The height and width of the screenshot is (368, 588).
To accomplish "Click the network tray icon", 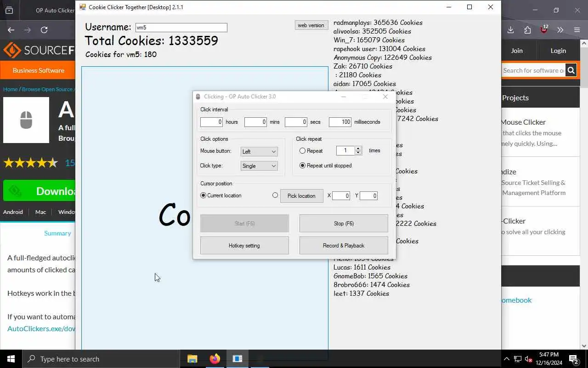I will 518,359.
